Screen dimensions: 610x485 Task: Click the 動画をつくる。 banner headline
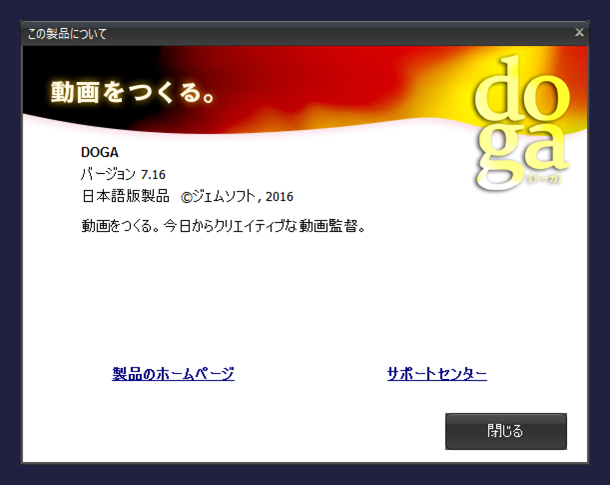[x=132, y=92]
